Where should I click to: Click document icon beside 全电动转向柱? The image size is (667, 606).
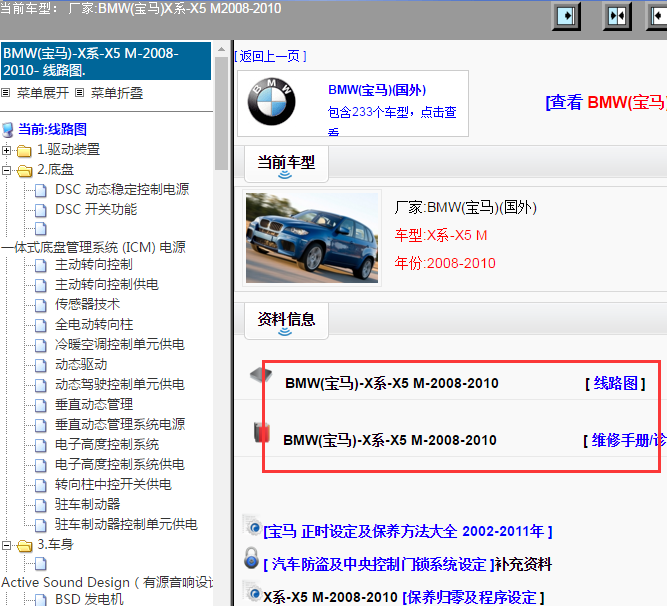point(40,325)
